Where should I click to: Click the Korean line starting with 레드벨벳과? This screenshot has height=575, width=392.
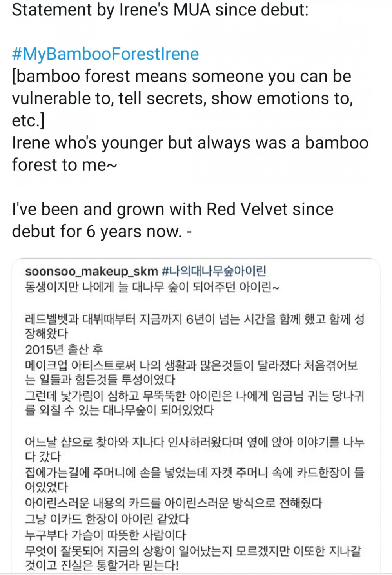pos(195,326)
